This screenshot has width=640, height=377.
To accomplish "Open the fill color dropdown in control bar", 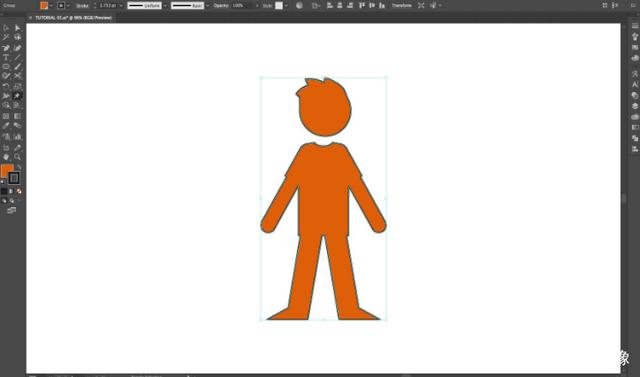I will pos(51,6).
